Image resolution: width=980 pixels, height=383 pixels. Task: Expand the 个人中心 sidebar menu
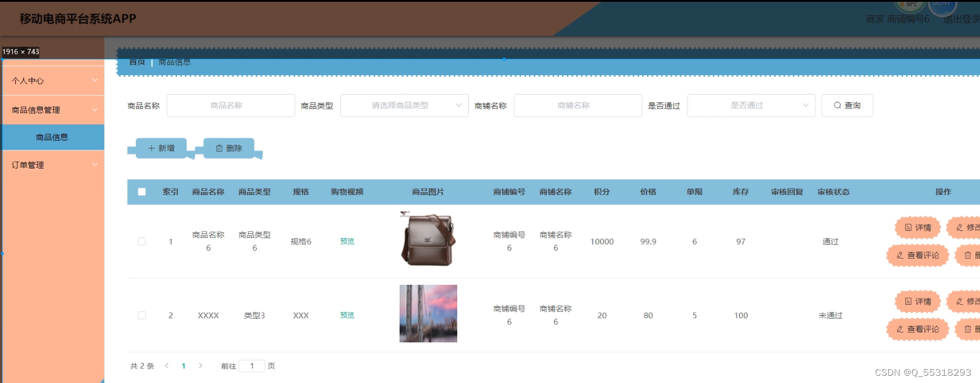53,81
